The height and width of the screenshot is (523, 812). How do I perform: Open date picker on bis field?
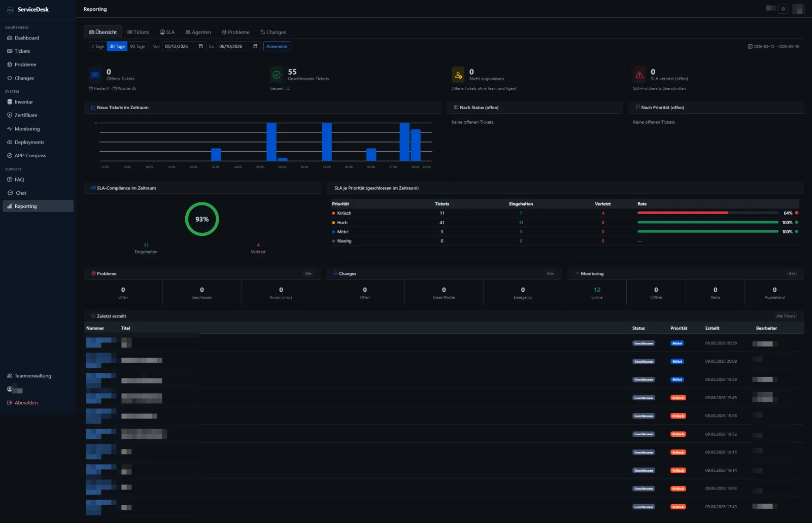pos(255,46)
